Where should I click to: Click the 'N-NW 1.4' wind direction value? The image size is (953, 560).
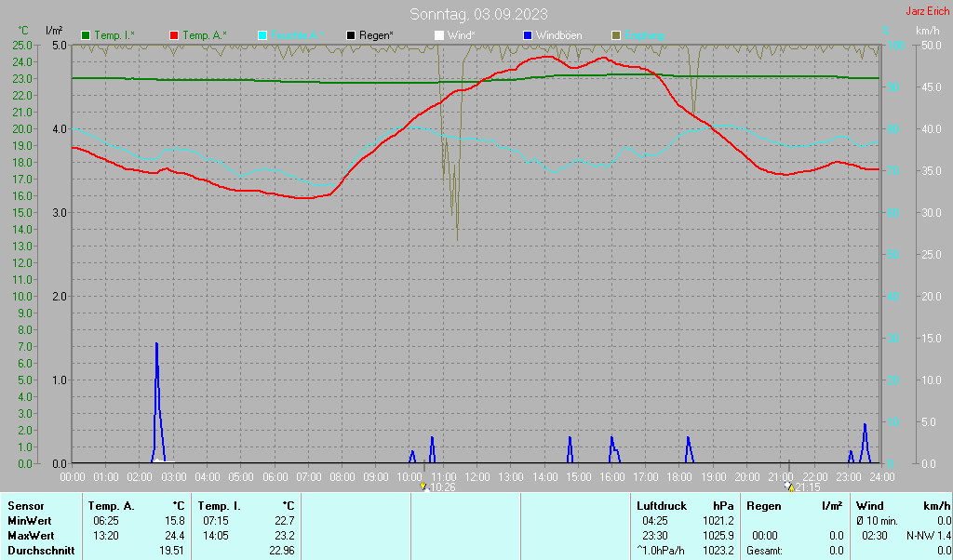click(x=929, y=537)
